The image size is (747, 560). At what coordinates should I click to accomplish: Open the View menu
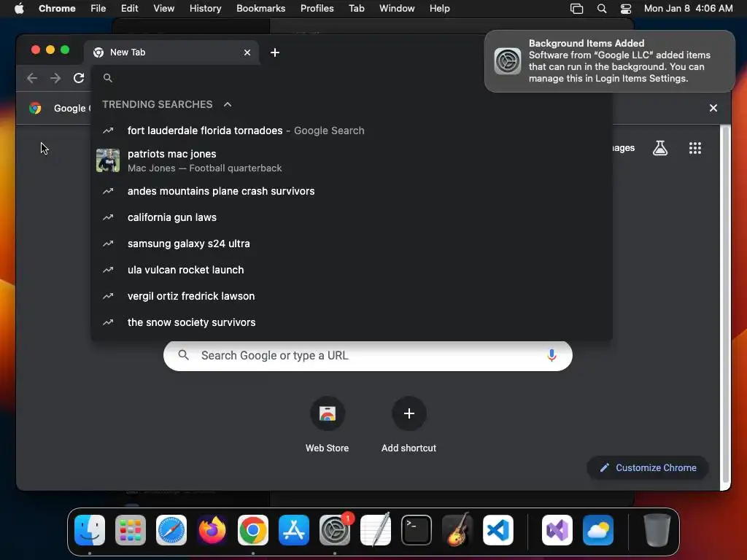(x=163, y=9)
